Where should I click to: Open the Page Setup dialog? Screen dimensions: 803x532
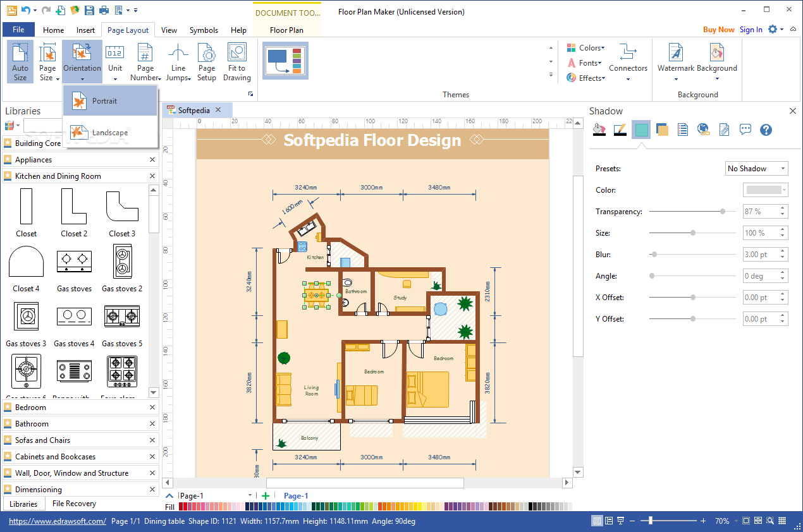(x=207, y=62)
